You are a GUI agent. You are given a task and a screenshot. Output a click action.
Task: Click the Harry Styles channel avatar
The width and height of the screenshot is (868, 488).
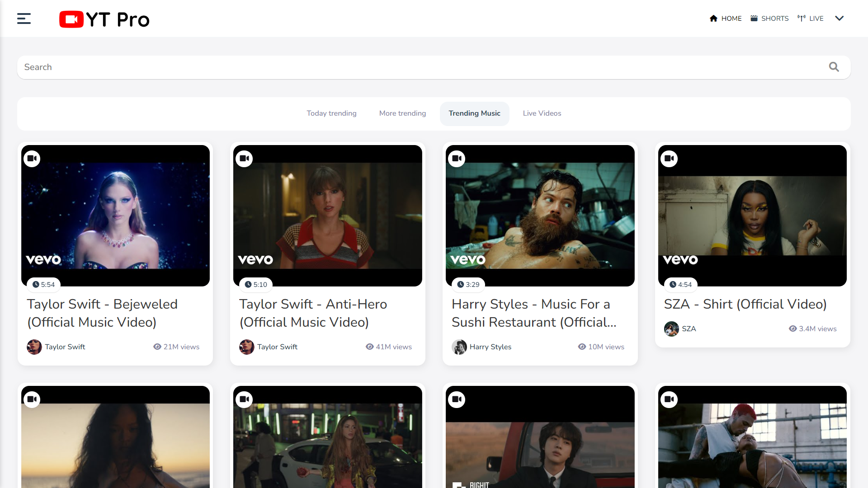tap(459, 347)
